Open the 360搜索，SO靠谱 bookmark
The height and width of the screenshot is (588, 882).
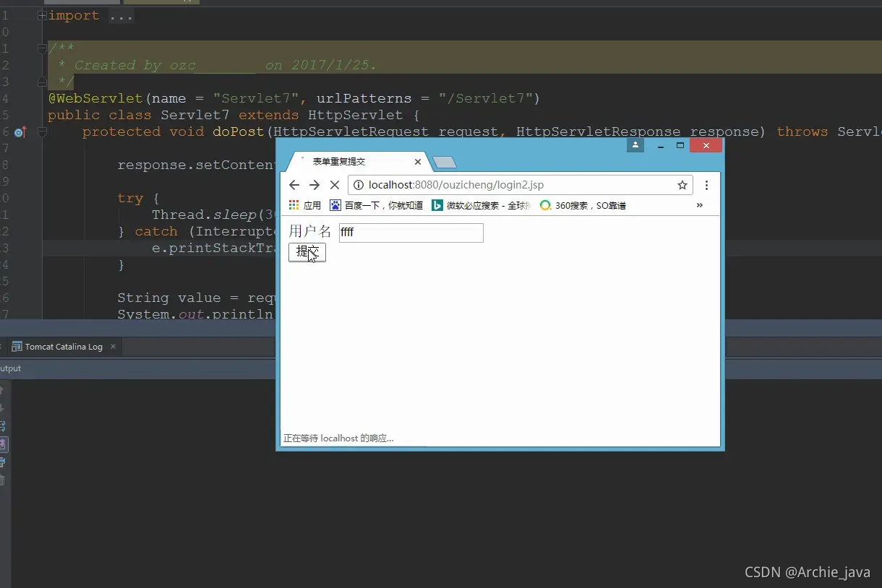(583, 205)
